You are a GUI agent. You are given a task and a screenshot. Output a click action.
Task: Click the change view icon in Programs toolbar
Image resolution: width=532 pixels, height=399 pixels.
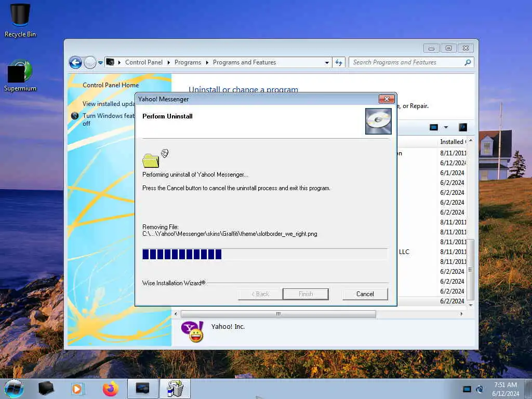click(434, 127)
